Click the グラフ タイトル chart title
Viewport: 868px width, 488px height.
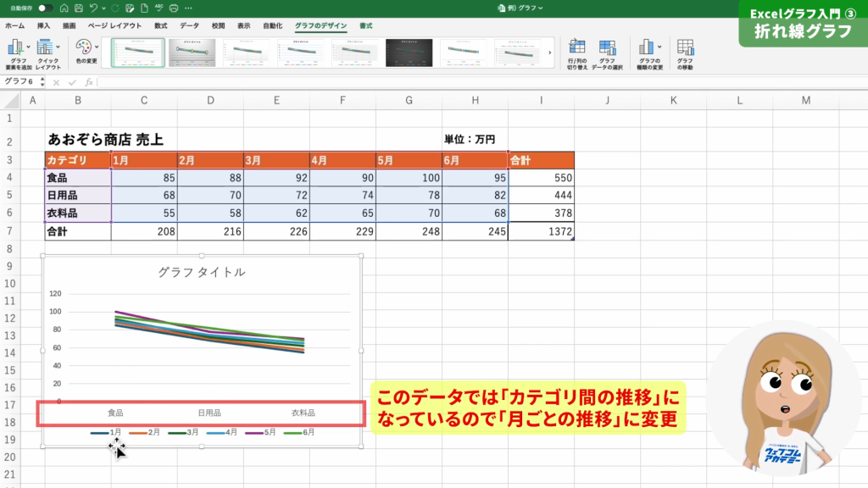(x=202, y=272)
